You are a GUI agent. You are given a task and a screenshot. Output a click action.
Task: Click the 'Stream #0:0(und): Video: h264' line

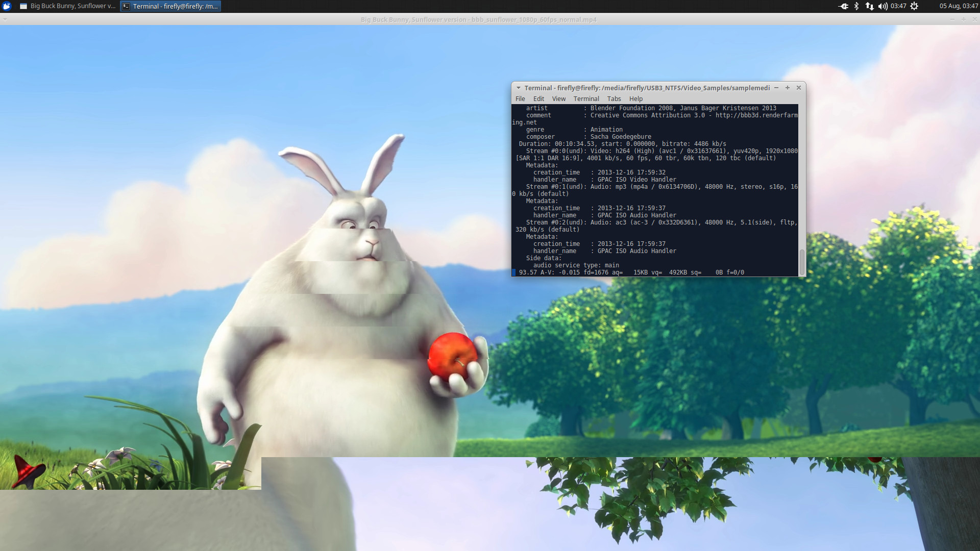(x=661, y=151)
